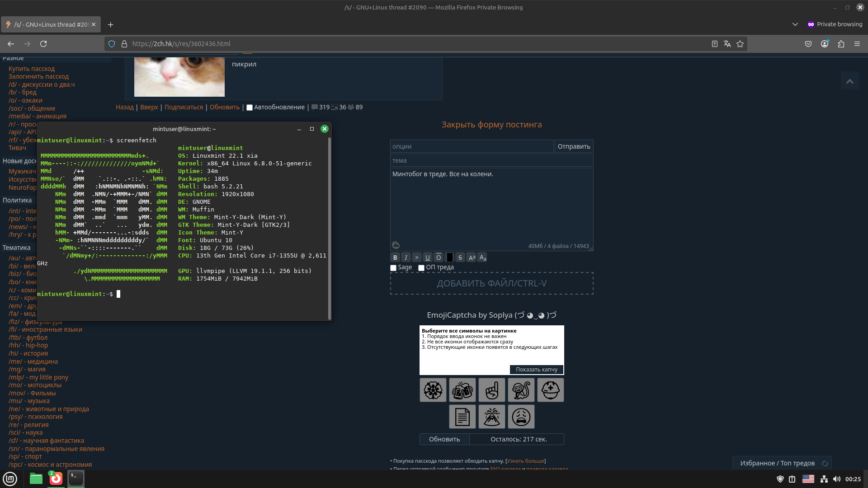This screenshot has width=868, height=488.
Task: Click the translate page icon in address bar
Action: 727,44
